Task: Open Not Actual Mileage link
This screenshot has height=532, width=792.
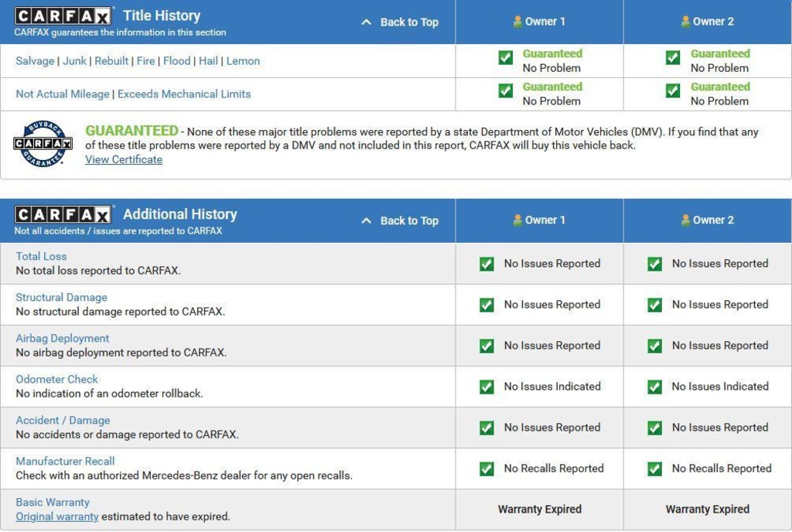Action: 63,94
